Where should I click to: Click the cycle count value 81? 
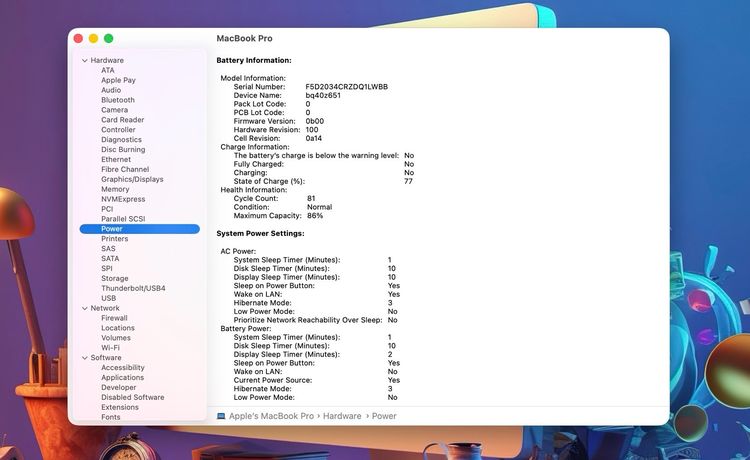coord(311,198)
